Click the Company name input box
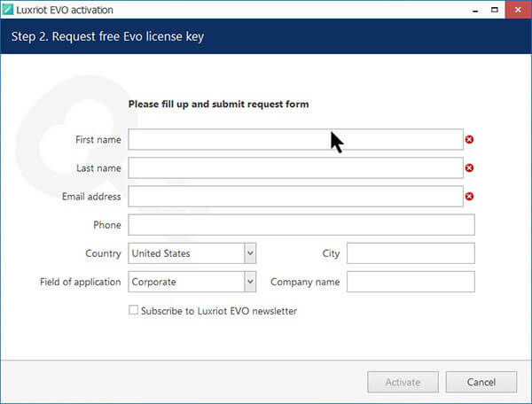Viewport: 532px width, 404px height. (411, 282)
